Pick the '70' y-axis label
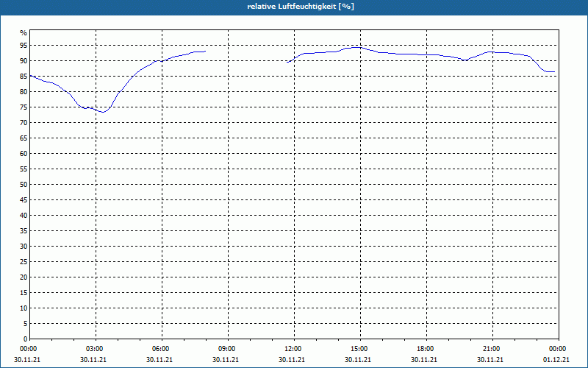This screenshot has height=368, width=588. coord(24,123)
